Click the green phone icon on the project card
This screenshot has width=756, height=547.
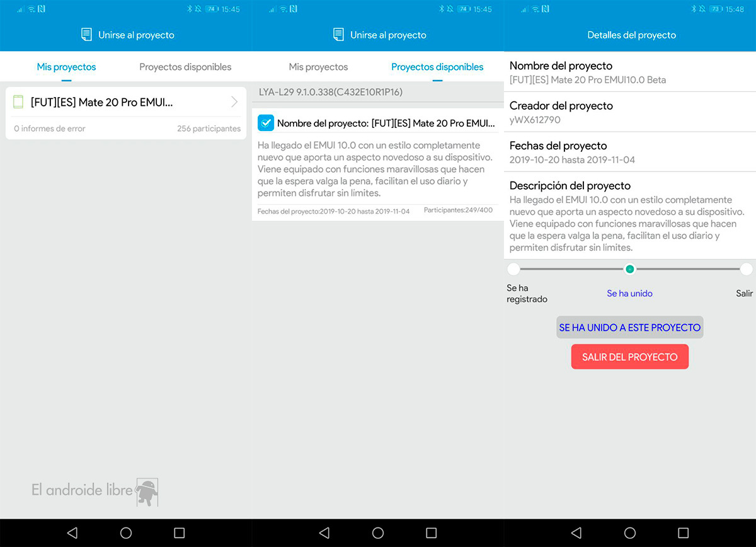tap(18, 101)
